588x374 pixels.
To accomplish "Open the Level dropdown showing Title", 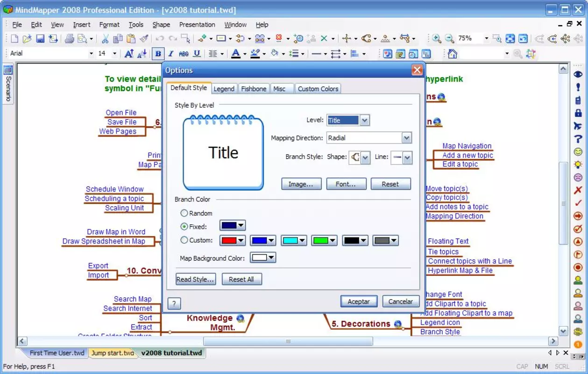I will click(x=365, y=120).
